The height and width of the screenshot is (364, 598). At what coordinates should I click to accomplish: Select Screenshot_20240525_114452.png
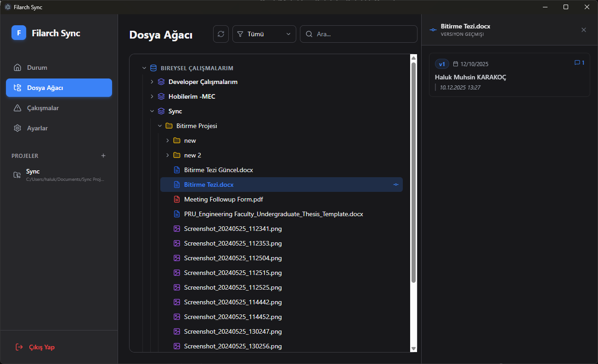coord(281,317)
